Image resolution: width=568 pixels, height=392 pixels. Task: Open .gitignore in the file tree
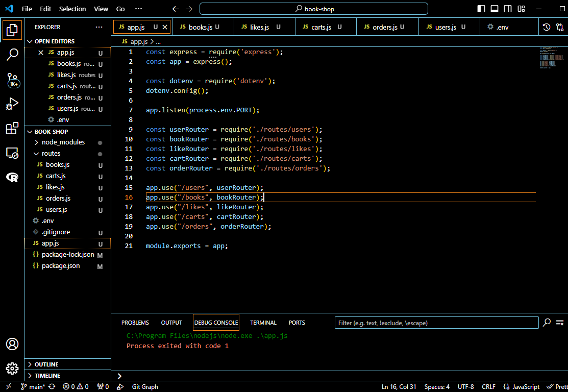[67, 232]
